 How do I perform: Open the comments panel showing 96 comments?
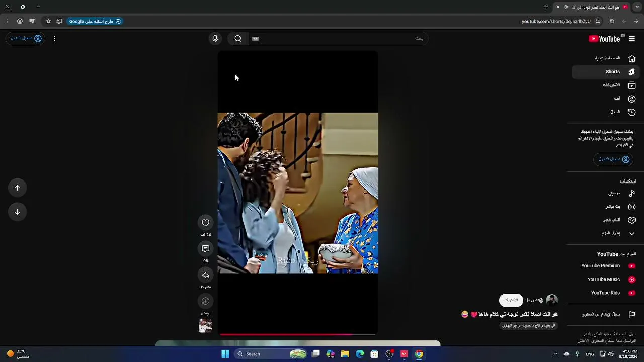205,249
